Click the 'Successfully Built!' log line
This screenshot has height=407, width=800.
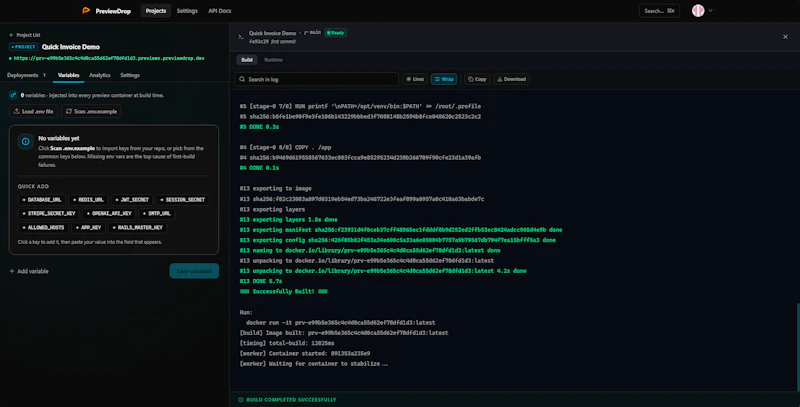pyautogui.click(x=284, y=292)
